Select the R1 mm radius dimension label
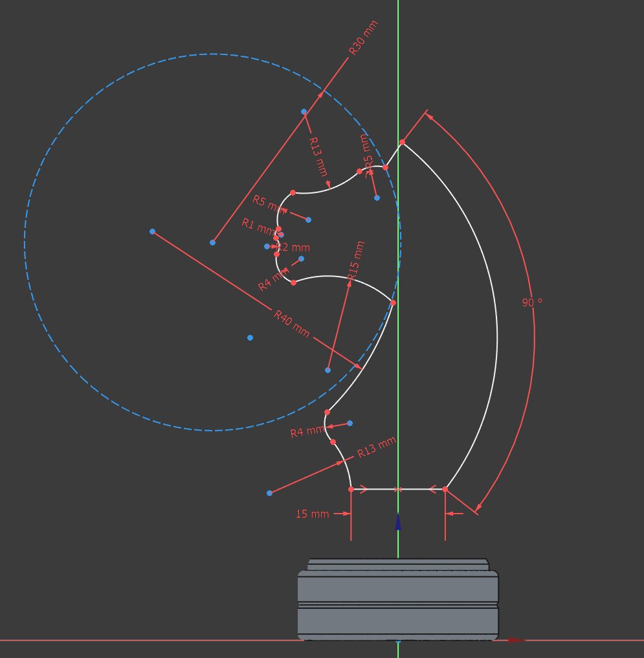This screenshot has width=644, height=658. [x=258, y=227]
